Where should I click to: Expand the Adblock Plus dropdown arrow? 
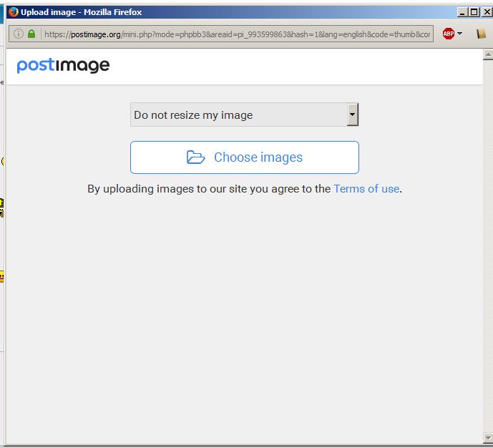(x=459, y=34)
